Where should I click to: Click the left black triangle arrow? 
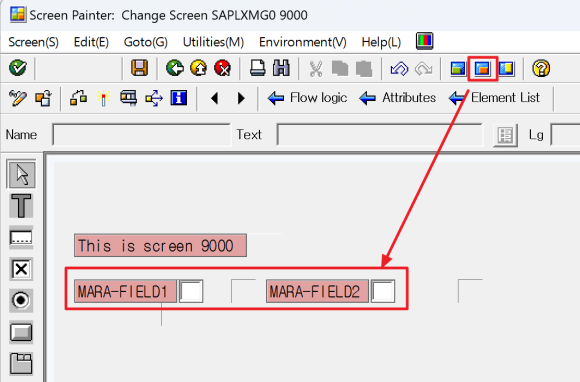(214, 98)
